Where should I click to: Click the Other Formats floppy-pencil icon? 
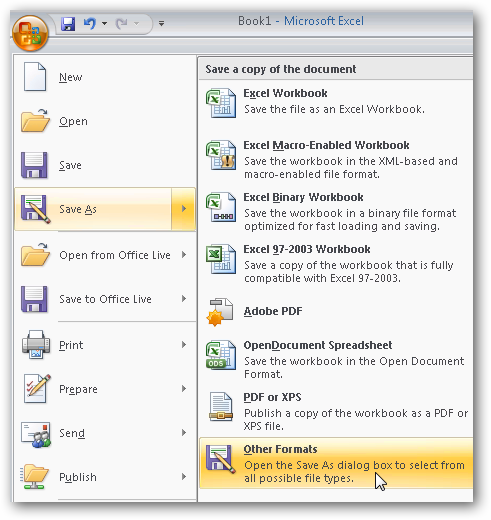click(220, 459)
